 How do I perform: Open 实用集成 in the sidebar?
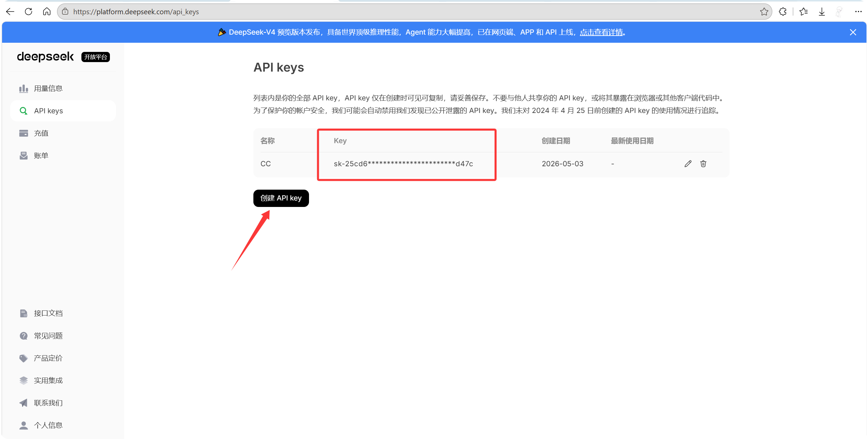tap(63, 381)
